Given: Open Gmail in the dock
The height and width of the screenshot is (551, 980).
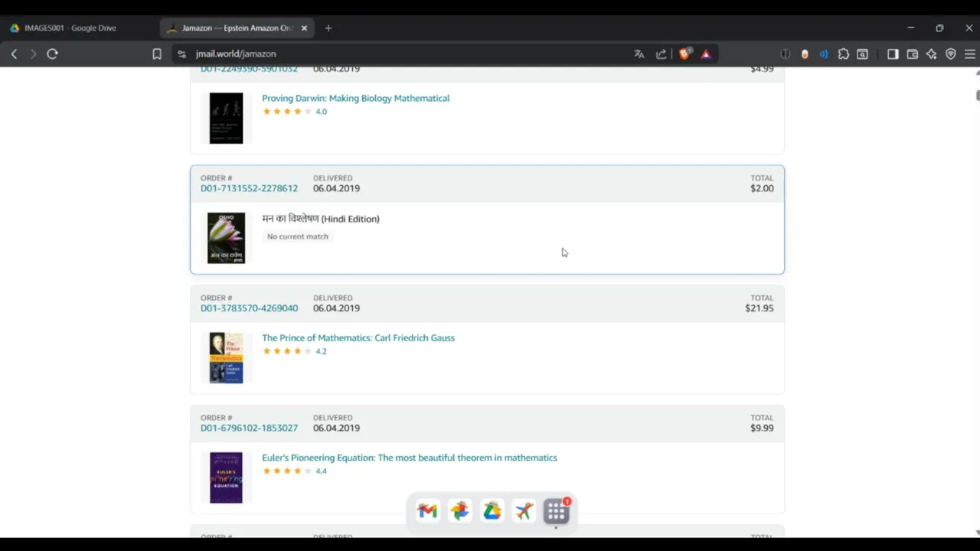Looking at the screenshot, I should coord(427,511).
